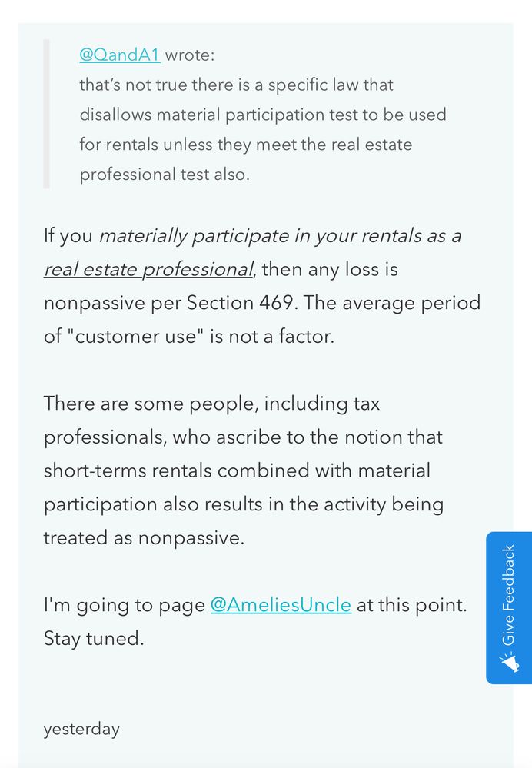The height and width of the screenshot is (768, 532).
Task: Open the @QandA1 user profile link
Action: (x=120, y=55)
